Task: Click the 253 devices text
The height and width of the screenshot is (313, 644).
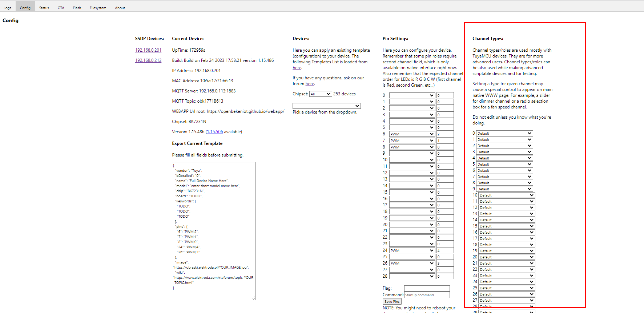Action: [345, 94]
